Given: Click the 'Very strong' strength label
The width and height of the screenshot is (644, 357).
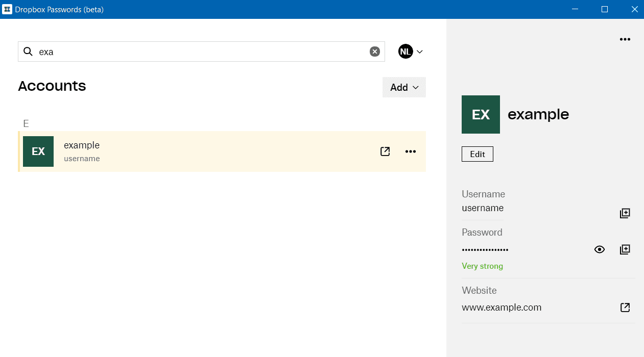Looking at the screenshot, I should coord(482,266).
